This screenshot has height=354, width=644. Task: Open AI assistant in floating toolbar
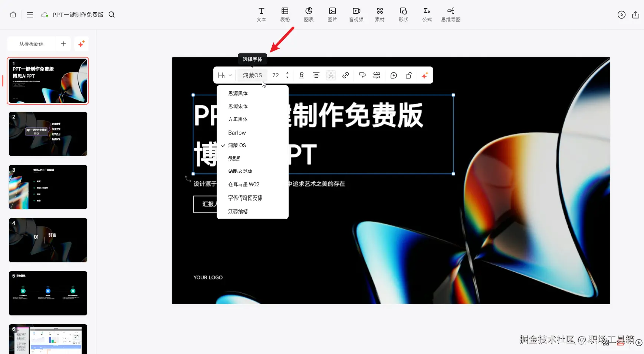pyautogui.click(x=425, y=75)
